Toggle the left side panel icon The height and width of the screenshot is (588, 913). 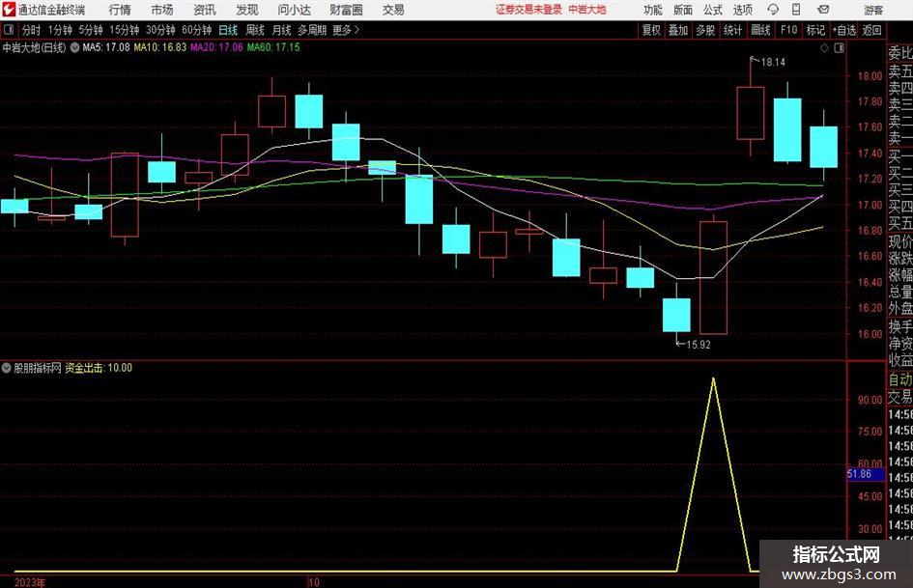[x=9, y=30]
